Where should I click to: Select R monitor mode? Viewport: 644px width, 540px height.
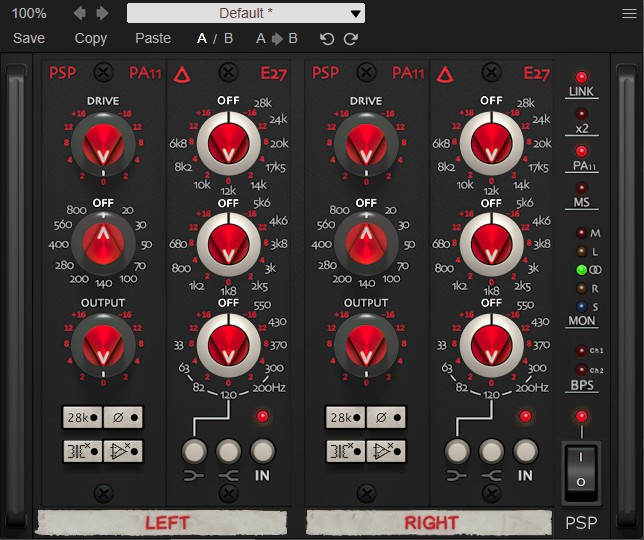pos(581,288)
